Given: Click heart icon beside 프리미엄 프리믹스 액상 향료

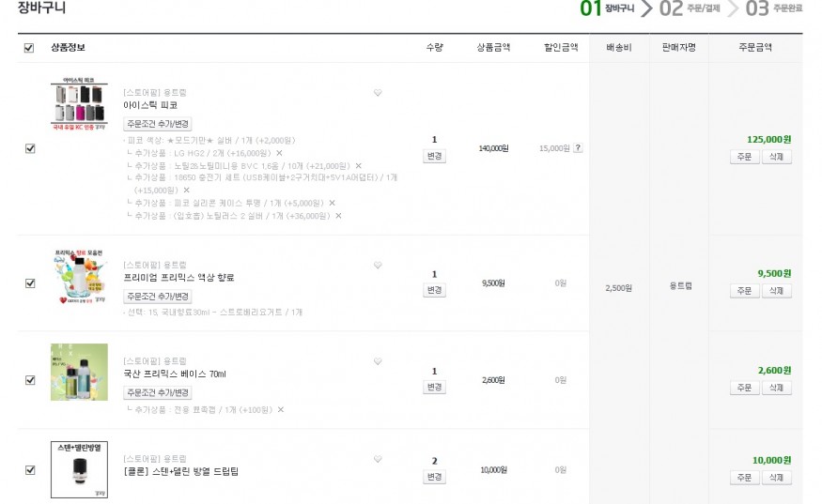Looking at the screenshot, I should click(x=378, y=265).
